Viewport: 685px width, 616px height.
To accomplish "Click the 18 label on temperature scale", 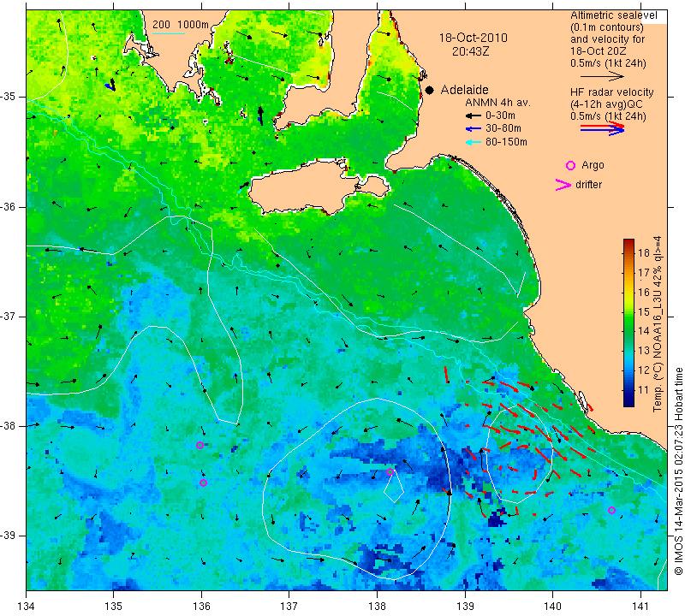I will tap(644, 252).
